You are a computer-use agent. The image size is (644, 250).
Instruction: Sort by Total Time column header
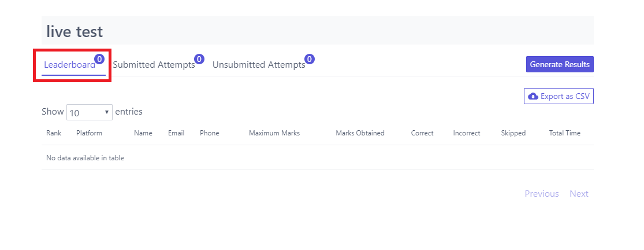point(564,133)
